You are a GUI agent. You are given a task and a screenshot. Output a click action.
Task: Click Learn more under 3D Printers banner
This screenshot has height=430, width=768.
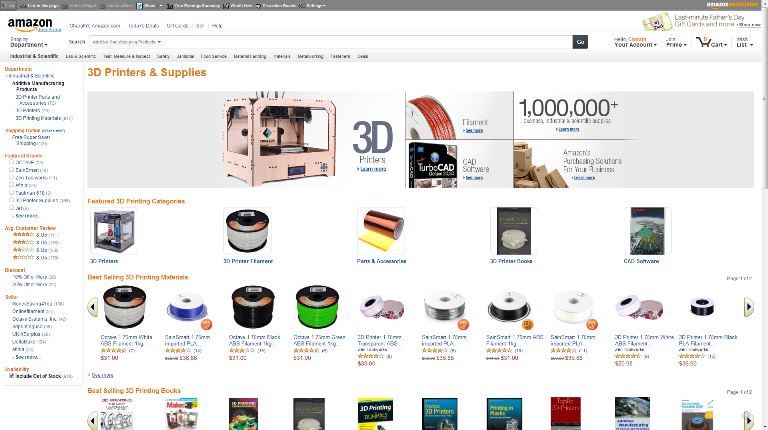click(x=373, y=169)
